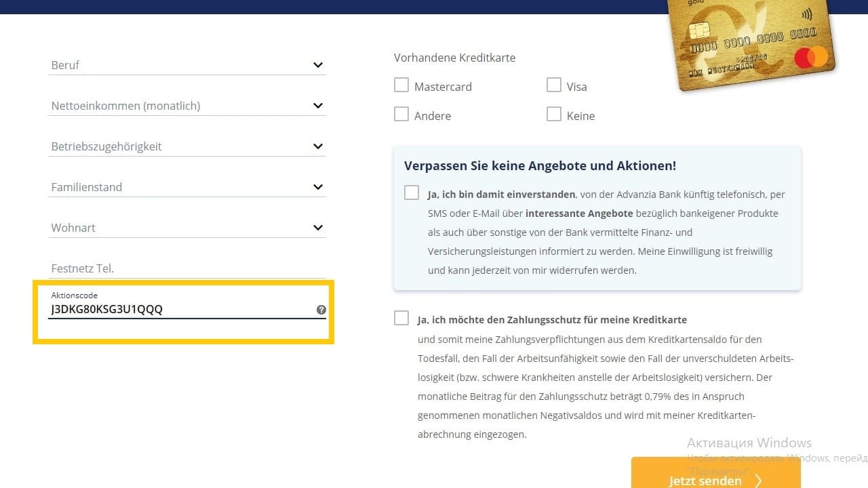
Task: Enable the Keine credit card checkbox
Action: coord(554,115)
